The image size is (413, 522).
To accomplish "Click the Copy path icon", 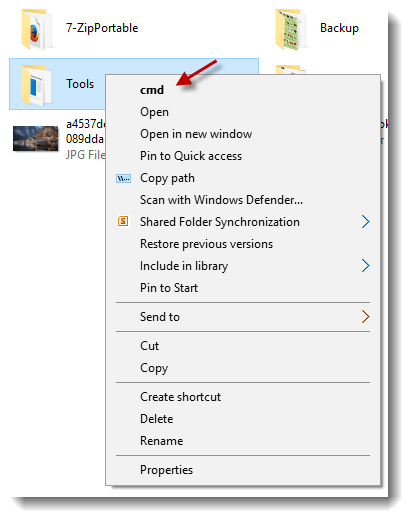I will coord(123,178).
